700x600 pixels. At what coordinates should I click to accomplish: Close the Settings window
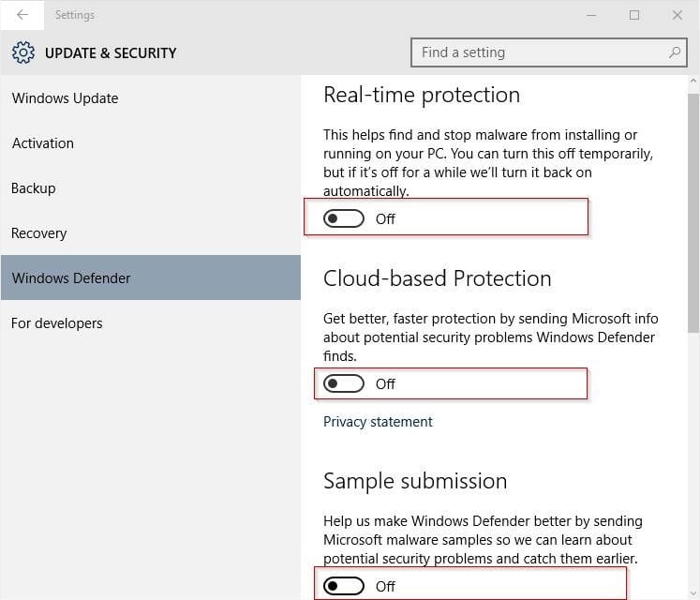click(678, 15)
